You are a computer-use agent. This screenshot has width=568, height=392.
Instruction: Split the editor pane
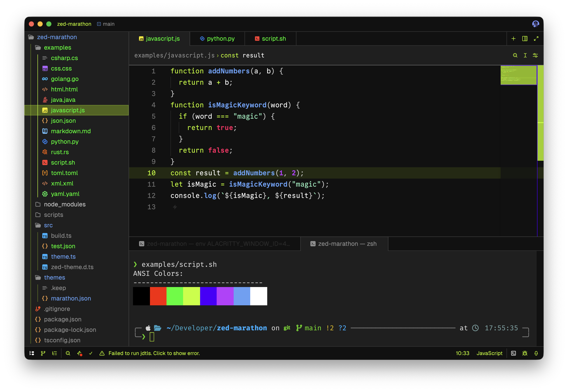coord(525,39)
